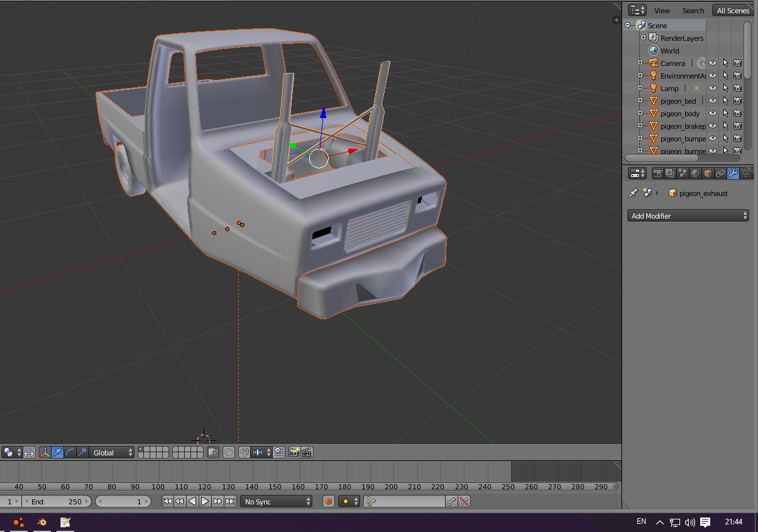Click the delete keyframe icon in timeline

(x=464, y=501)
